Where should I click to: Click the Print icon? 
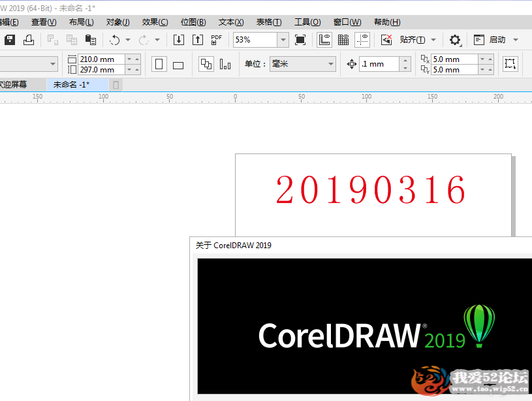29,40
